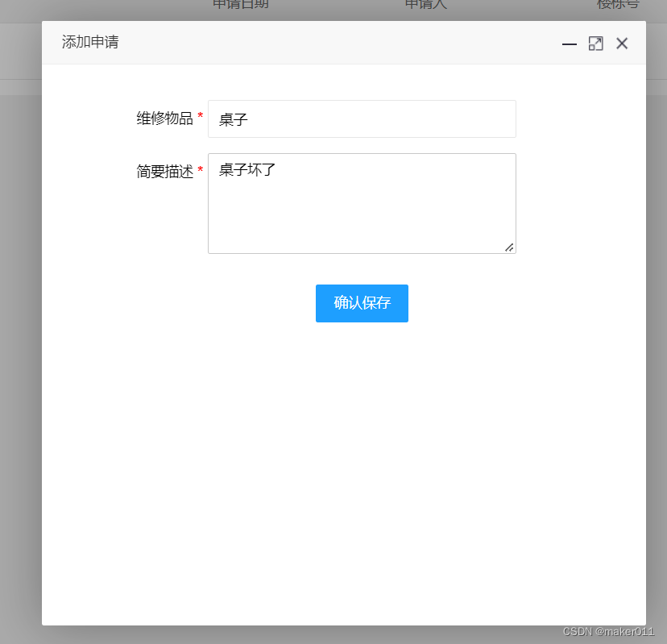Open the fullscreen expand icon of the dialog

[x=596, y=44]
